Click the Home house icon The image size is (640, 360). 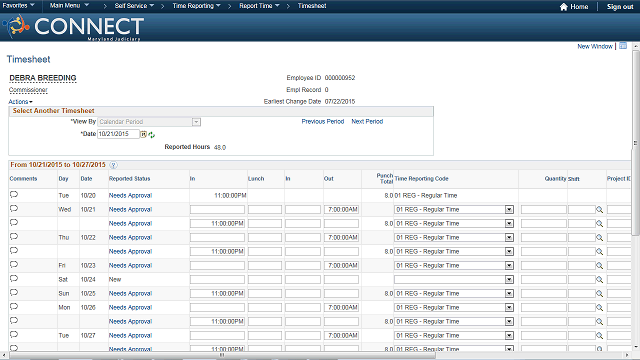click(x=564, y=7)
